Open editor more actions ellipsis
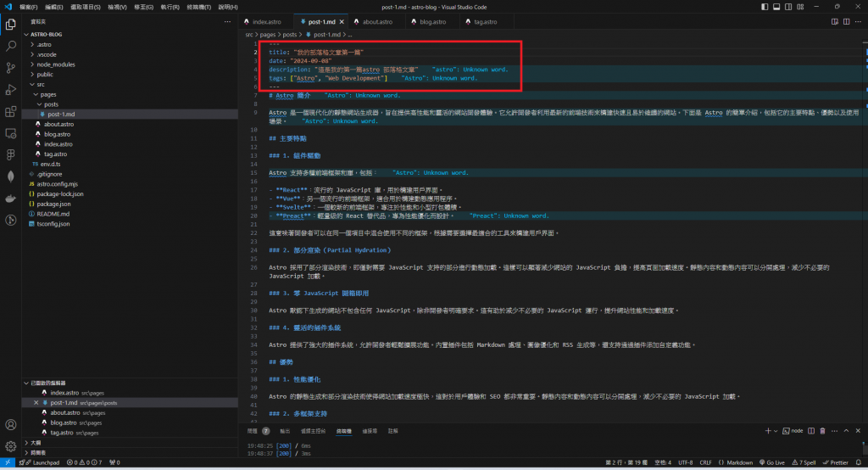This screenshot has height=470, width=868. pos(858,21)
